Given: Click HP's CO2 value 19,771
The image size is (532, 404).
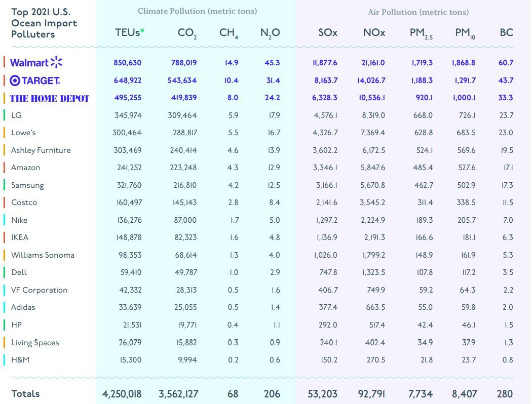Looking at the screenshot, I should [x=187, y=325].
